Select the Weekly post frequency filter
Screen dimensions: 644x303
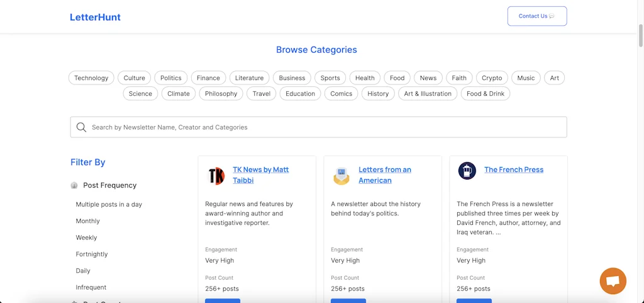(86, 237)
